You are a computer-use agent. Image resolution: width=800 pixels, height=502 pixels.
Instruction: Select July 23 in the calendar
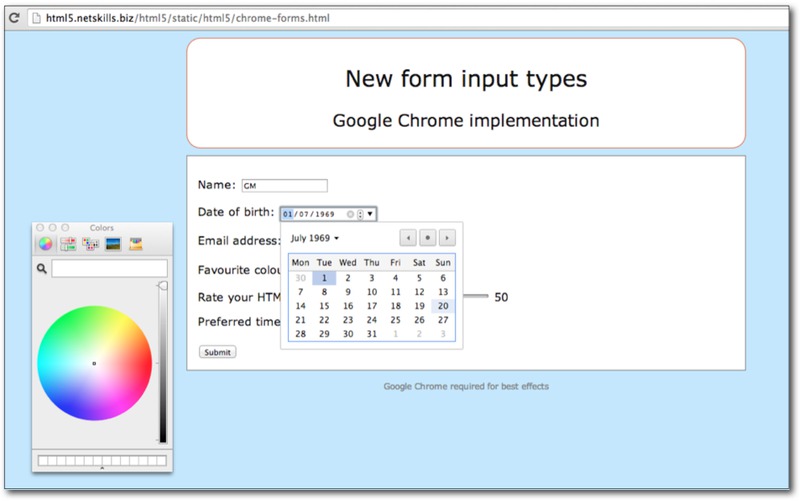pyautogui.click(x=348, y=320)
